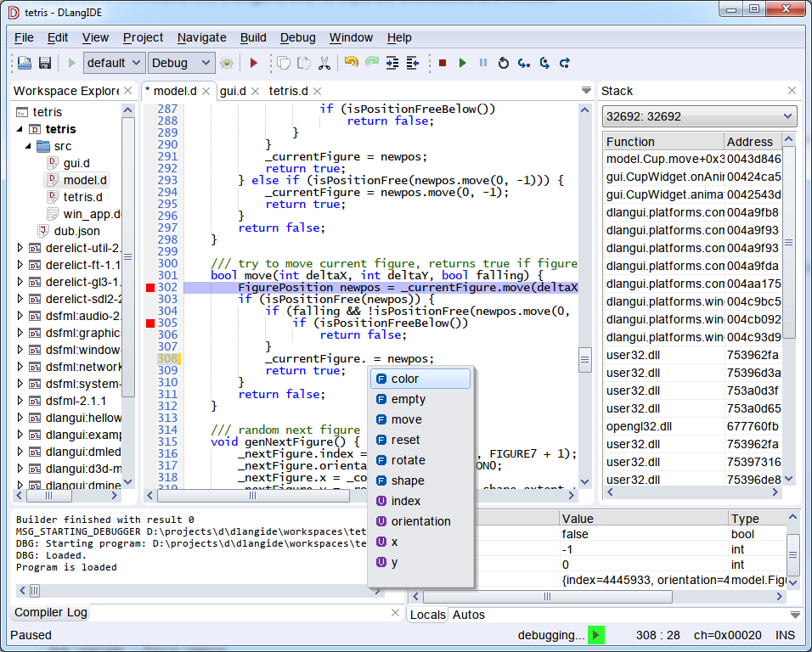
Task: Click the green indicator in status bar
Action: tap(595, 635)
